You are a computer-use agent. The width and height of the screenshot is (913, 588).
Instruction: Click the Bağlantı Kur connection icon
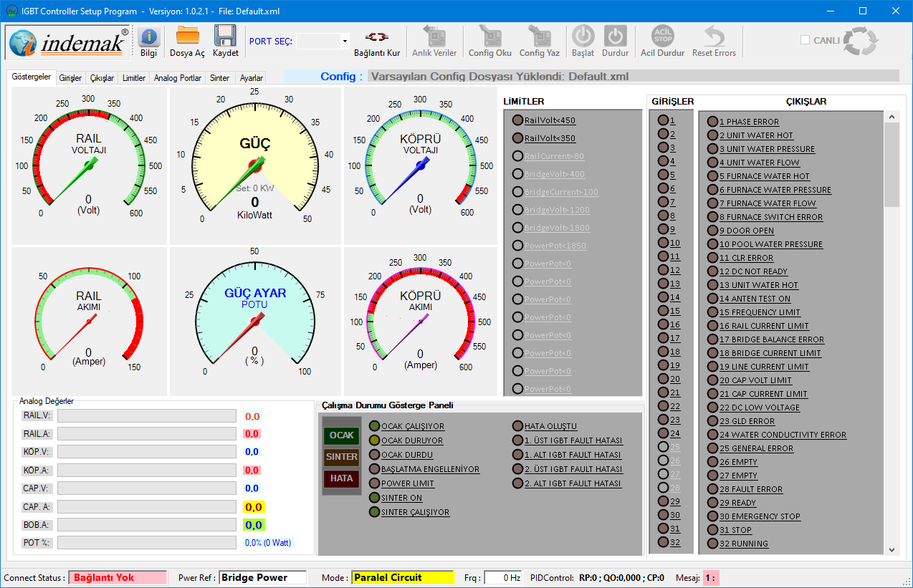tap(377, 37)
